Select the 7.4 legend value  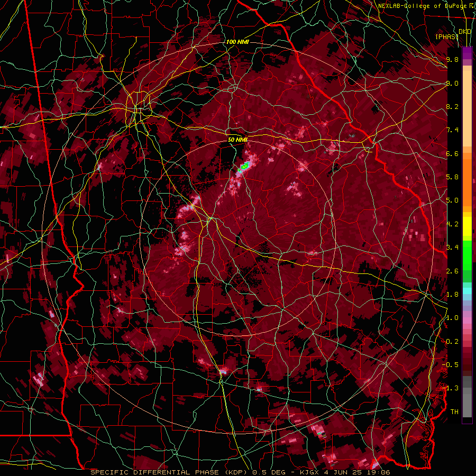point(452,130)
